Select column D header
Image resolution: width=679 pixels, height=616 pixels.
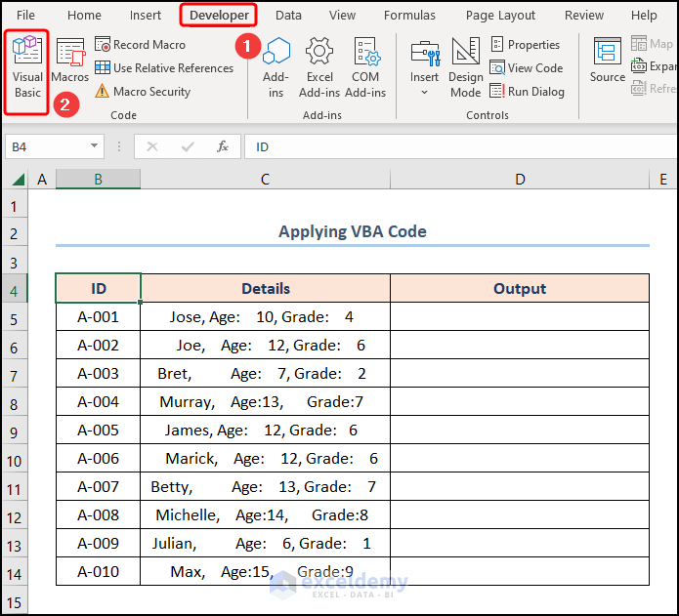[520, 180]
